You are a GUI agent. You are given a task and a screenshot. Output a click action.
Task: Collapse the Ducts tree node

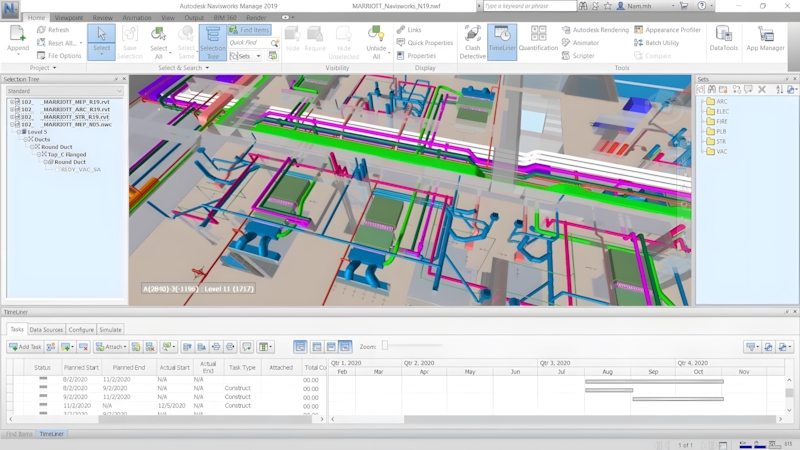[26, 139]
